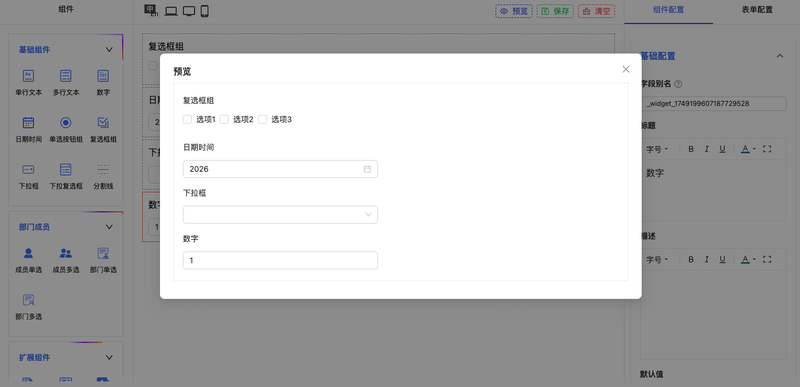Select the 单选按钮组 component icon
800x387 pixels.
point(66,123)
